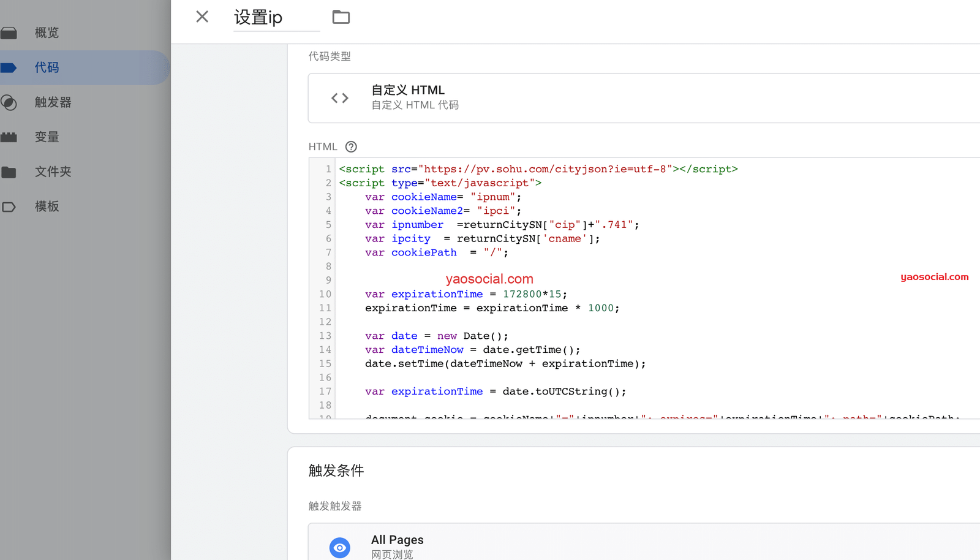Click the 文件夹 folders sidebar icon
The height and width of the screenshot is (560, 980).
(9, 172)
